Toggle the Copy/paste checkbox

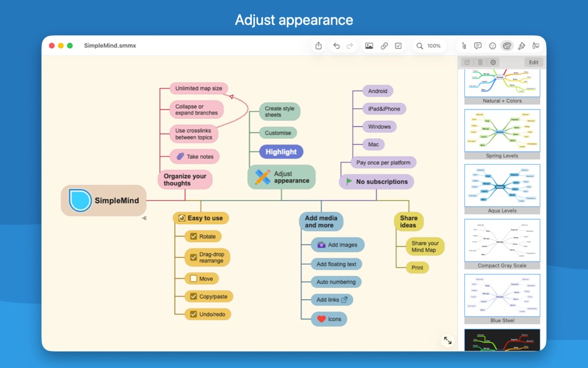(x=193, y=296)
